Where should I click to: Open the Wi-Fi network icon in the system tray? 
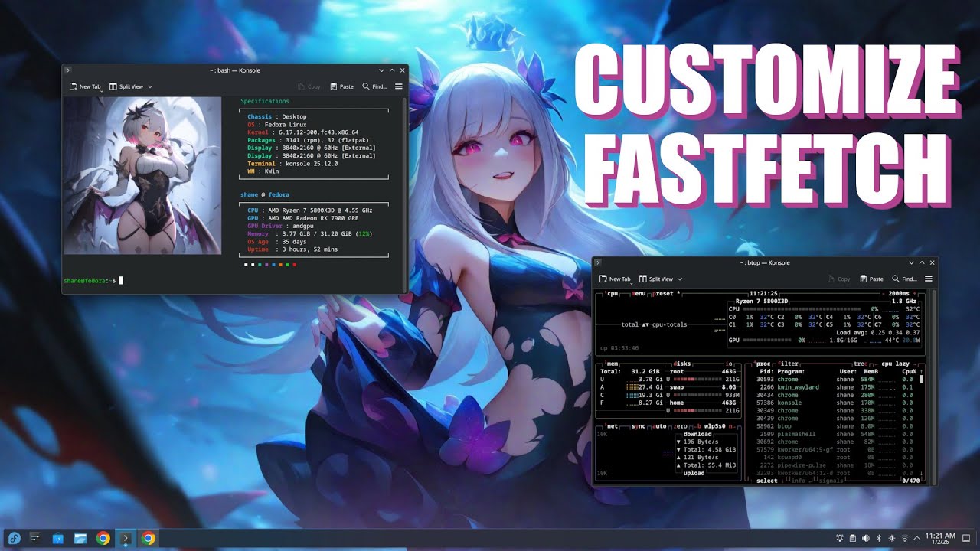click(904, 539)
